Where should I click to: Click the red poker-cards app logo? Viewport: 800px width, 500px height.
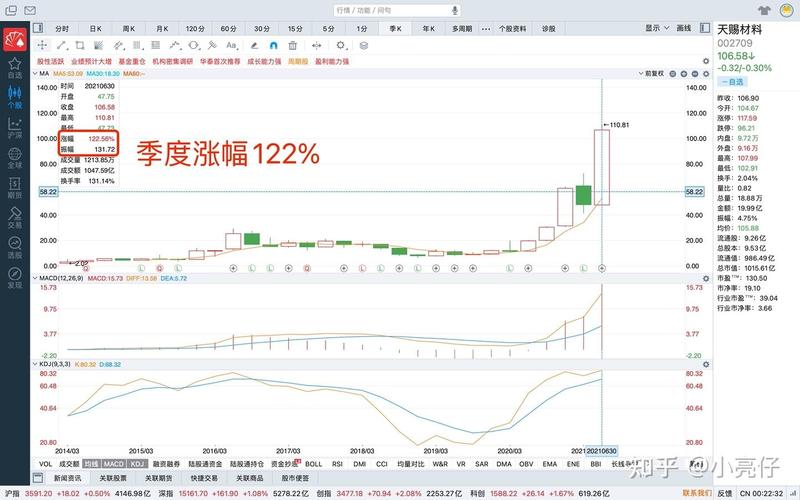coord(15,39)
